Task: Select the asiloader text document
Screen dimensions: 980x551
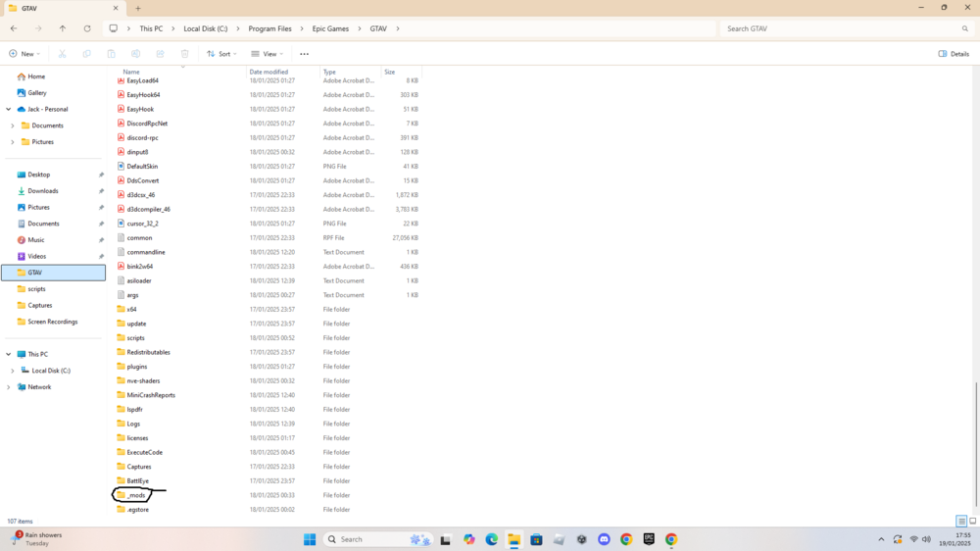Action: (x=139, y=280)
